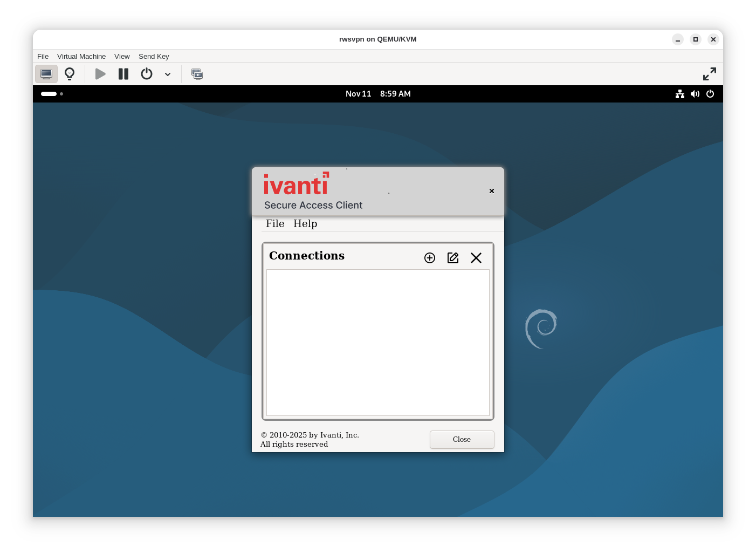Open the virtual machine display console icon

46,74
